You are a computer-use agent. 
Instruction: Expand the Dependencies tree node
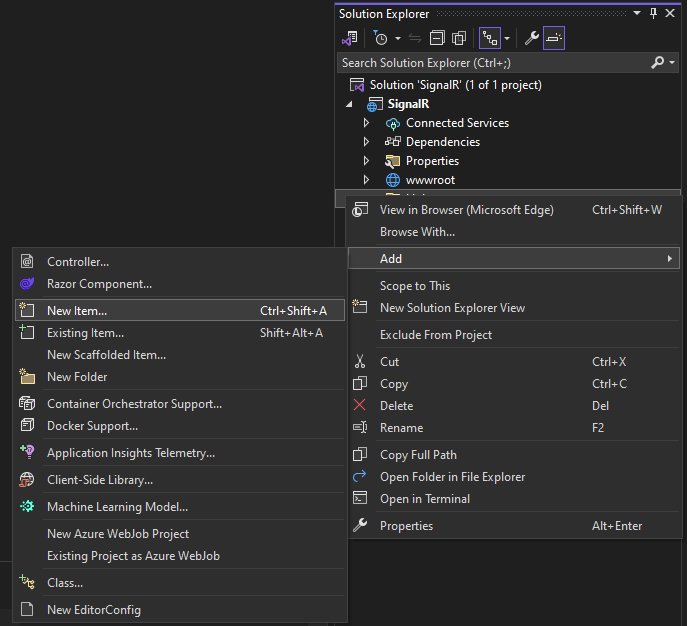pyautogui.click(x=366, y=142)
